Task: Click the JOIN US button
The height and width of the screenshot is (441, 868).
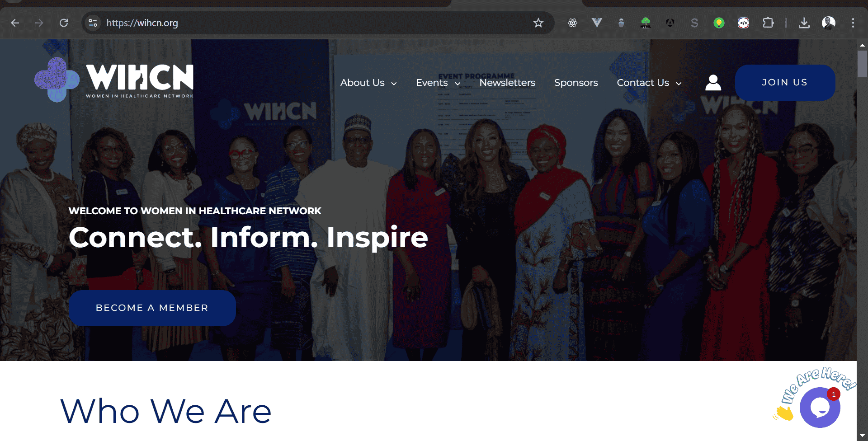Action: (x=785, y=83)
